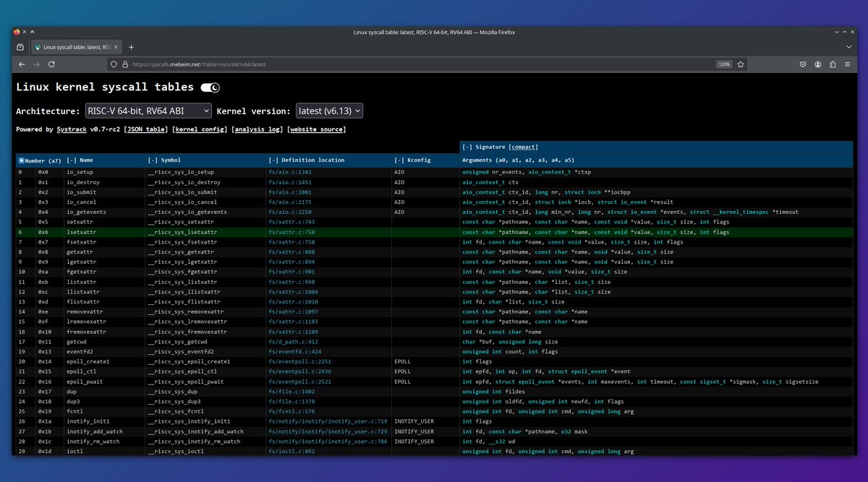This screenshot has height=482, width=868.
Task: Open the extensions puzzle icon
Action: click(833, 64)
